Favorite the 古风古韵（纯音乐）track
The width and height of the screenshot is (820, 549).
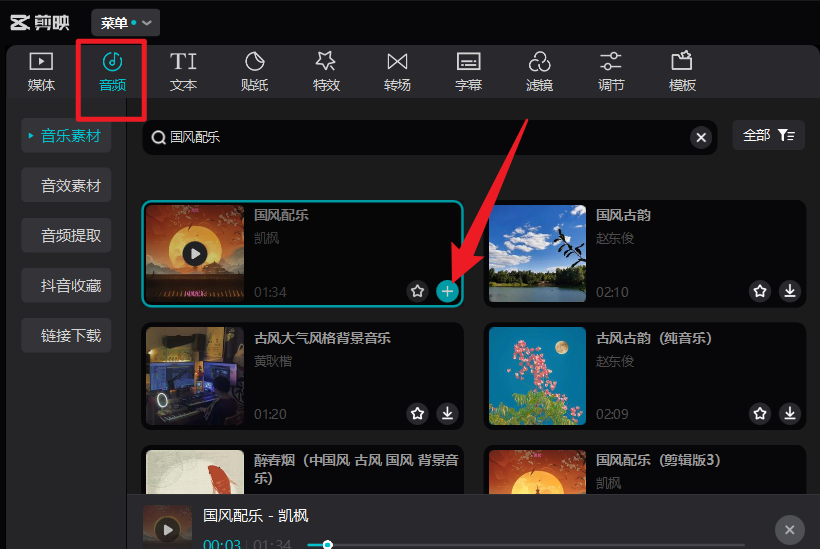[760, 414]
